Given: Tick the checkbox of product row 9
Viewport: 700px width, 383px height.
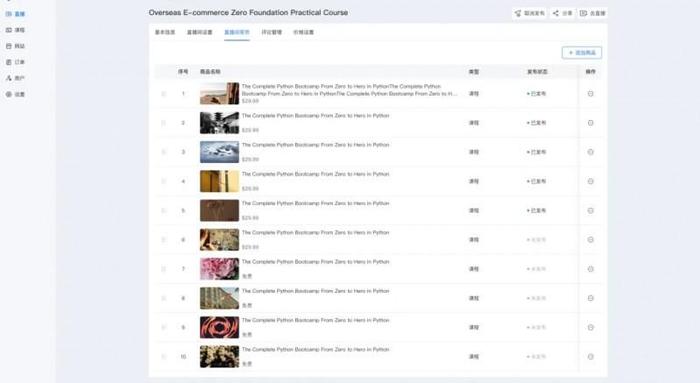Looking at the screenshot, I should click(163, 327).
